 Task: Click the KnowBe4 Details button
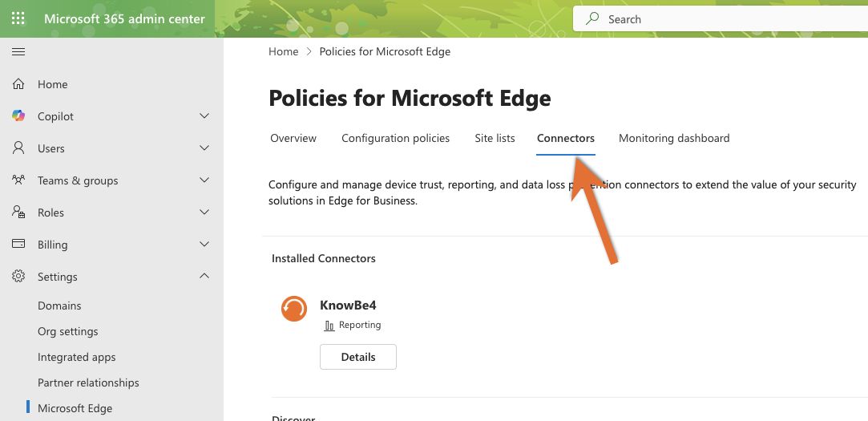(357, 357)
